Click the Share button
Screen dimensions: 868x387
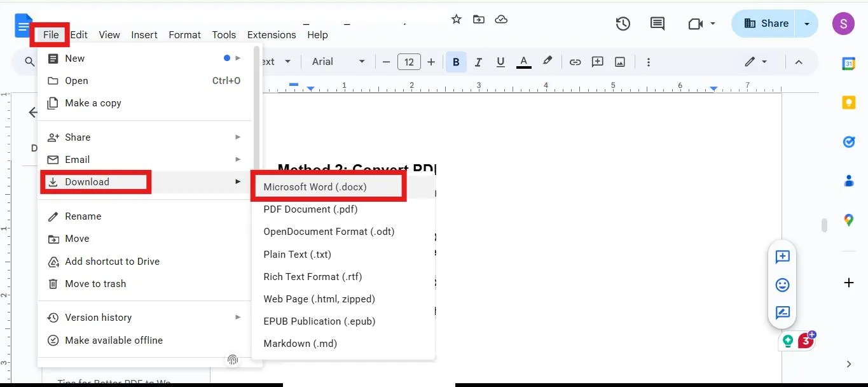click(x=765, y=23)
